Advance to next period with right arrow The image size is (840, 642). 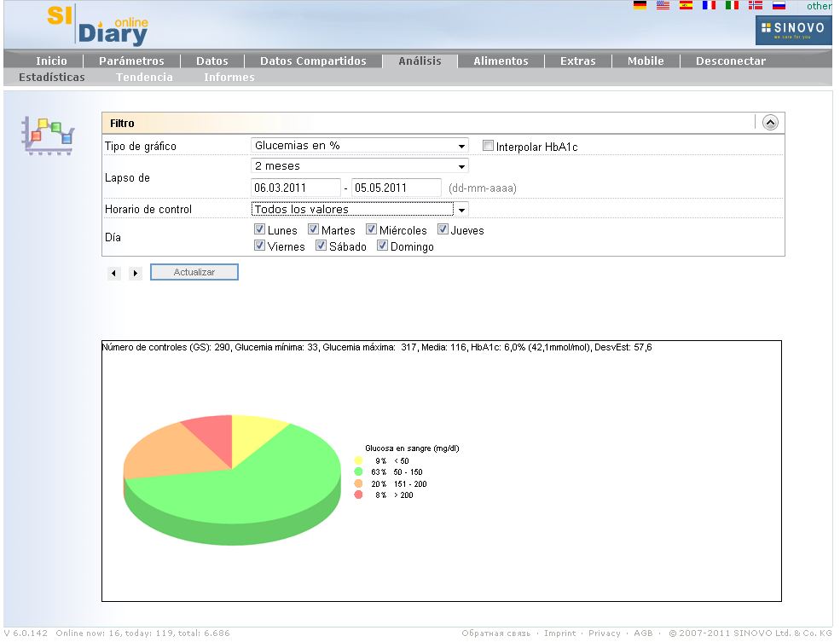136,274
